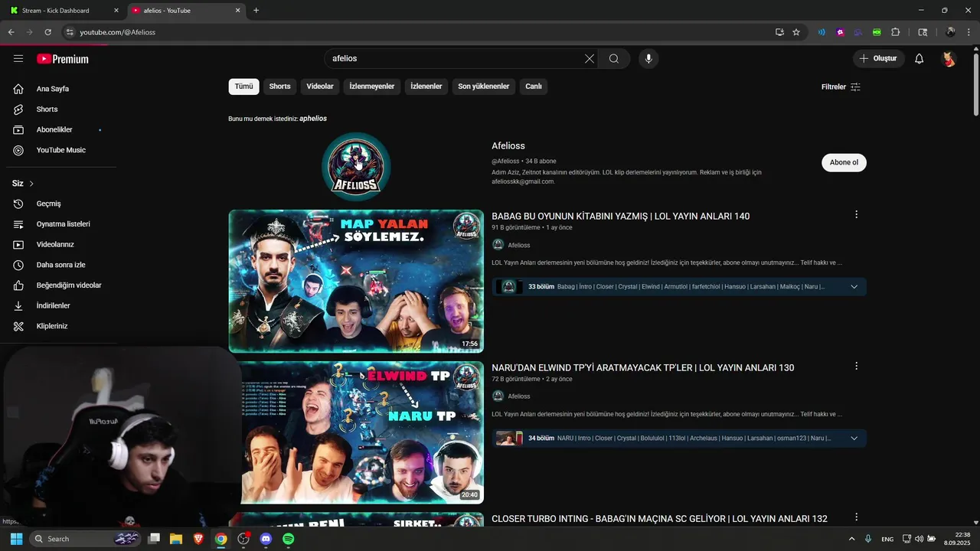
Task: Select the Shorts filter chip
Action: (x=279, y=86)
